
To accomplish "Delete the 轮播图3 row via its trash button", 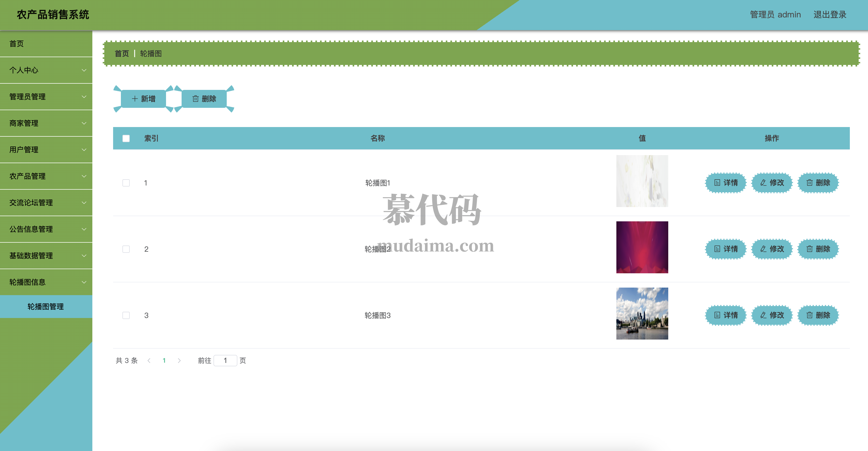I will coord(818,315).
